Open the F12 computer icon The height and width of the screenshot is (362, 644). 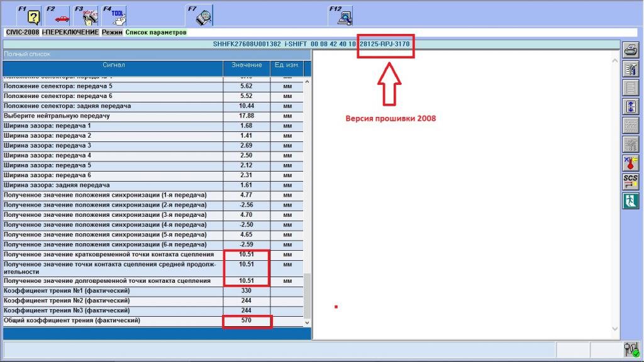pos(343,16)
